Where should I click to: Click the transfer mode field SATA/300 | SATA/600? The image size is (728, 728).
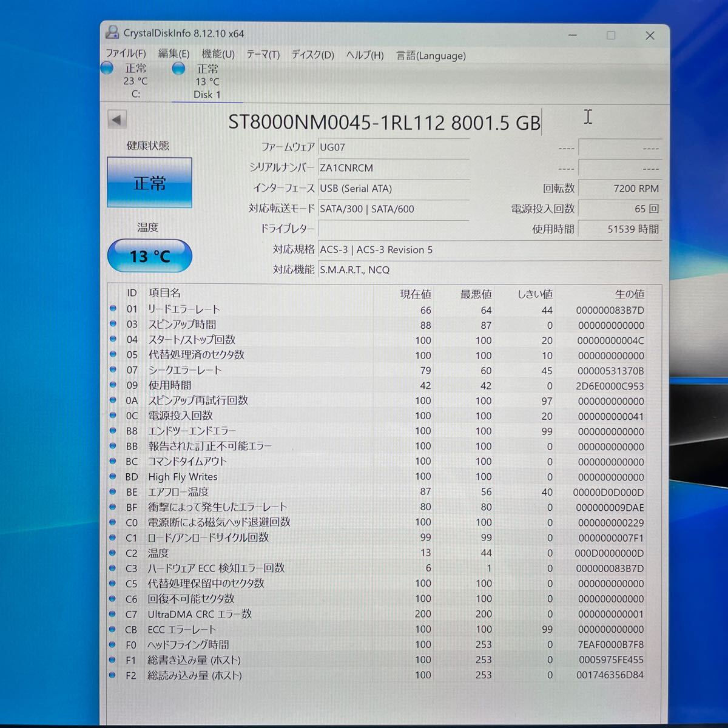coord(393,209)
